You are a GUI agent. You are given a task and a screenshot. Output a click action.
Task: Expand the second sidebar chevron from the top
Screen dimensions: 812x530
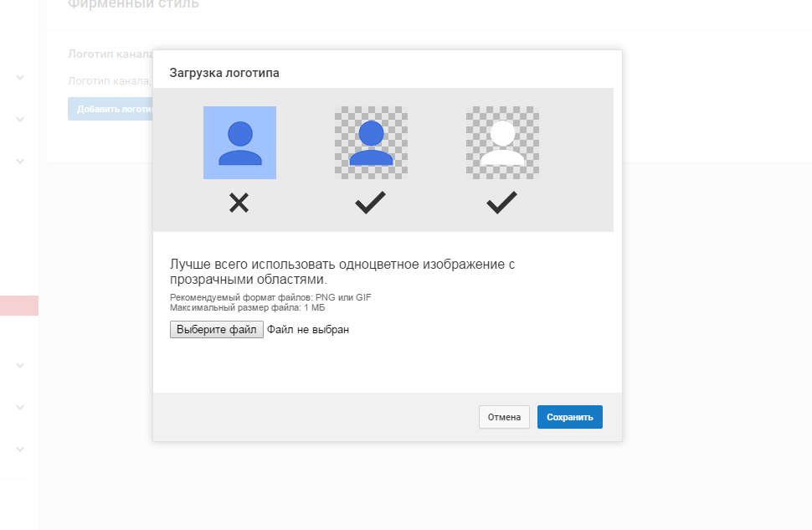20,119
